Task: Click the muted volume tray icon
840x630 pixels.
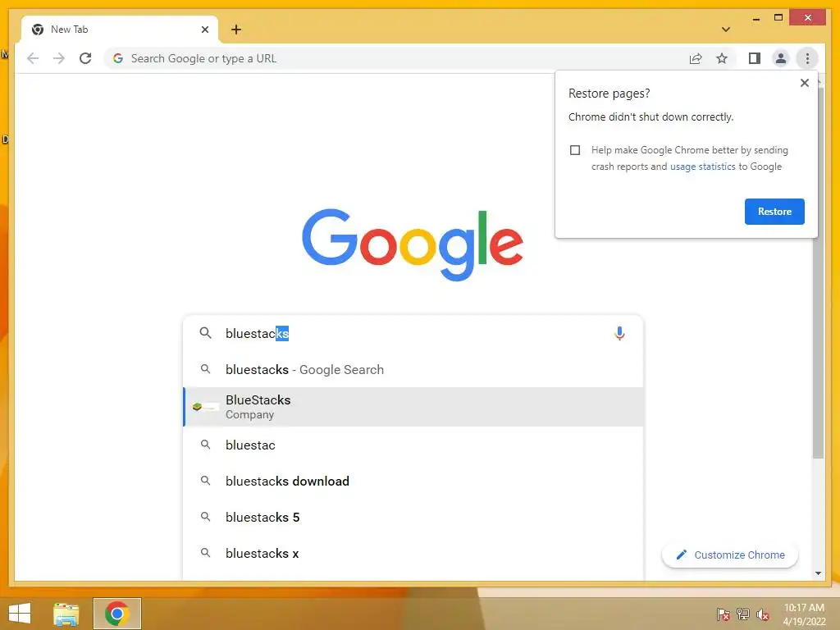Action: (763, 614)
